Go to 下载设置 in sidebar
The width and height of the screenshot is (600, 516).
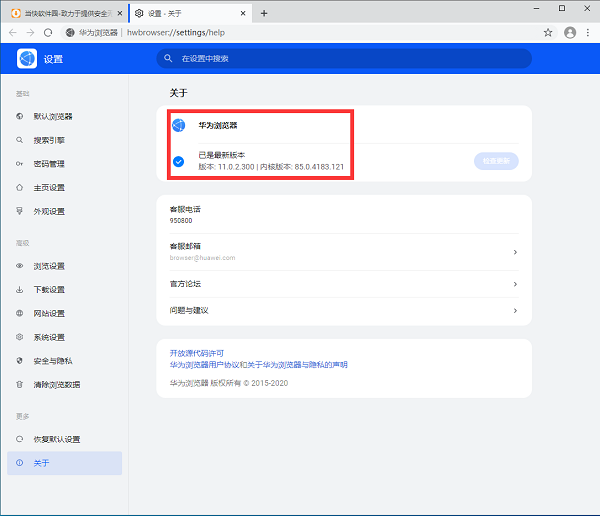click(x=64, y=290)
